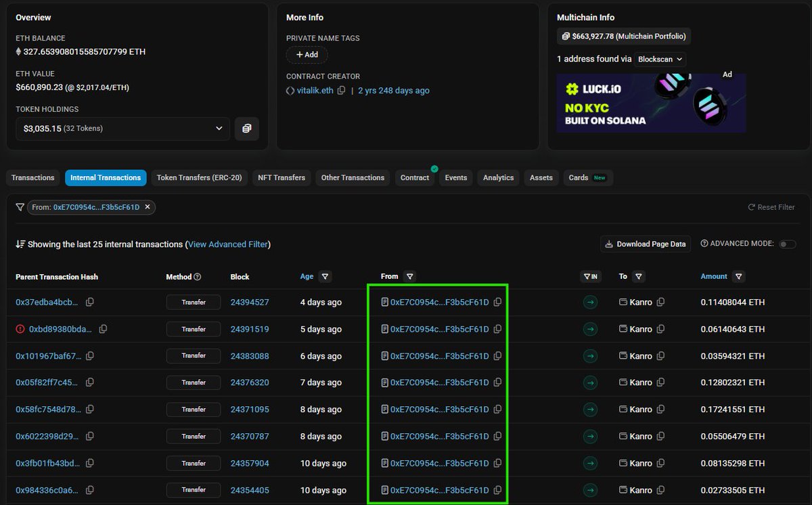Filter the To column
The height and width of the screenshot is (505, 812).
(639, 277)
